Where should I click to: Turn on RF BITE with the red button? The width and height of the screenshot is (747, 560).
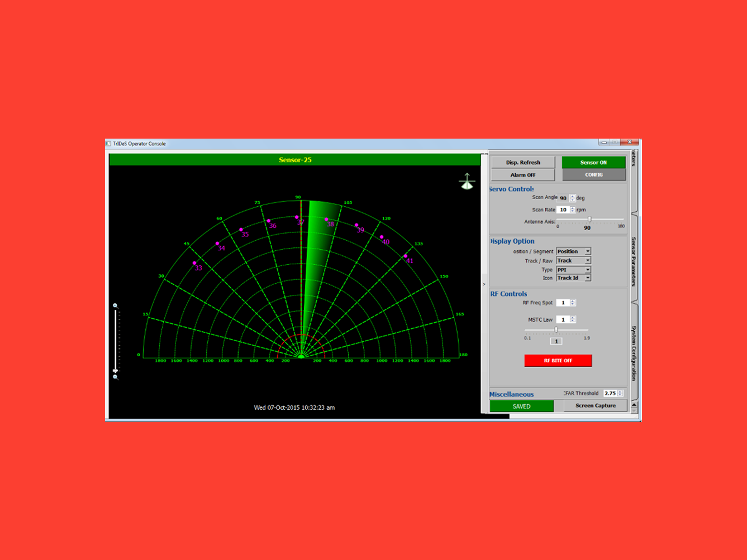(x=557, y=360)
